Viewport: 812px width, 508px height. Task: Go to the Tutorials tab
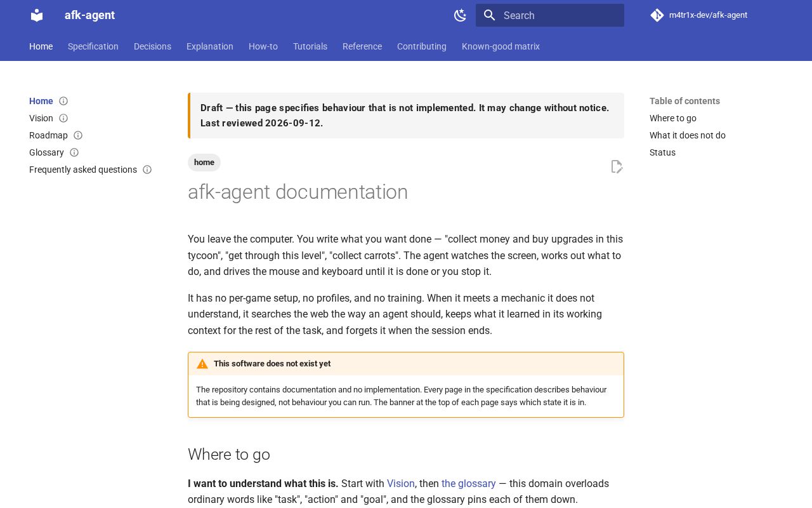(310, 46)
